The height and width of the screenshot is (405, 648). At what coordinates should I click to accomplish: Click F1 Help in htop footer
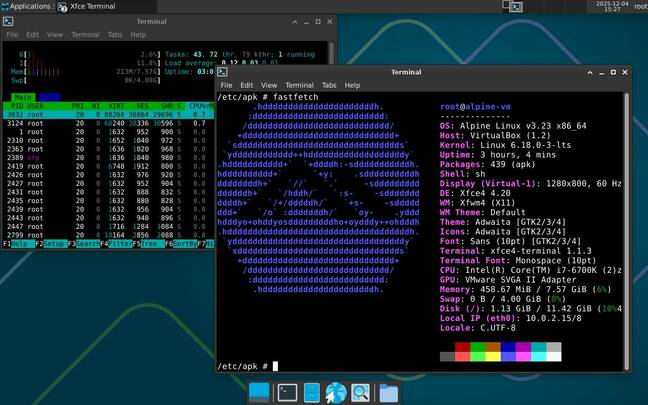pyautogui.click(x=19, y=244)
